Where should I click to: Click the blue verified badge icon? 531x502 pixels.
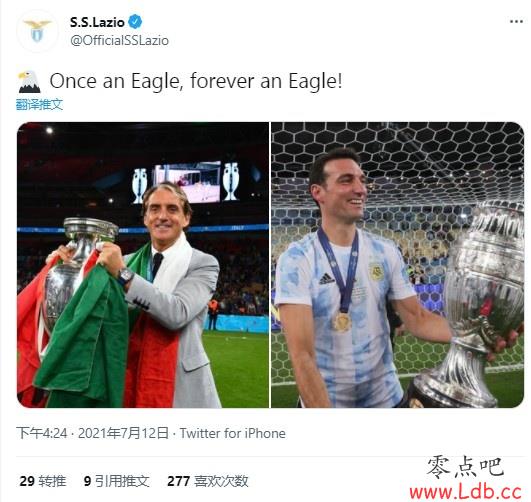coord(135,22)
